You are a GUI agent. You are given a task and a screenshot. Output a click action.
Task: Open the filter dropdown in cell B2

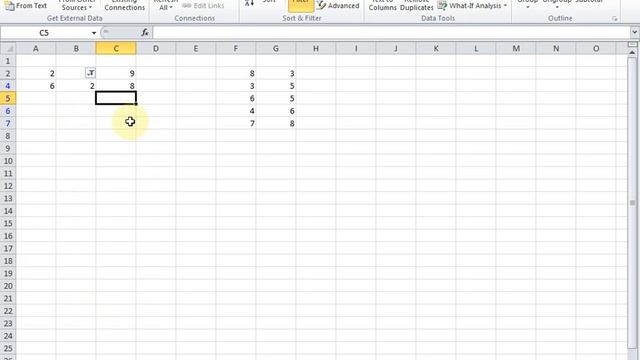coord(91,73)
